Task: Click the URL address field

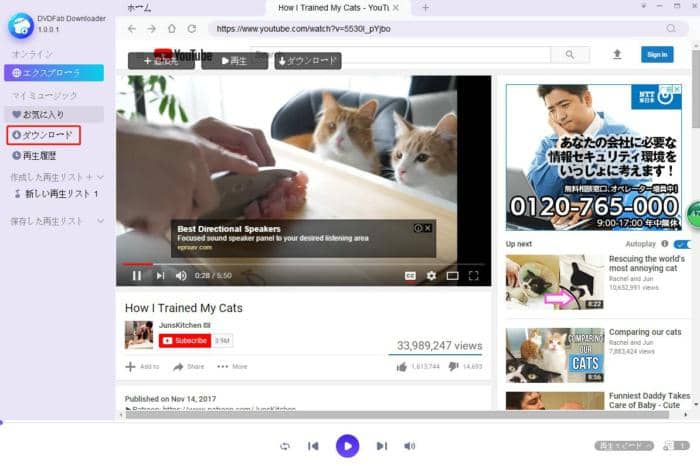Action: pos(440,29)
